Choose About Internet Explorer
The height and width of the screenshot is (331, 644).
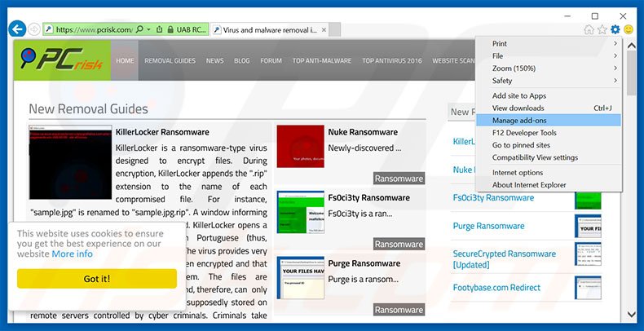(x=549, y=185)
